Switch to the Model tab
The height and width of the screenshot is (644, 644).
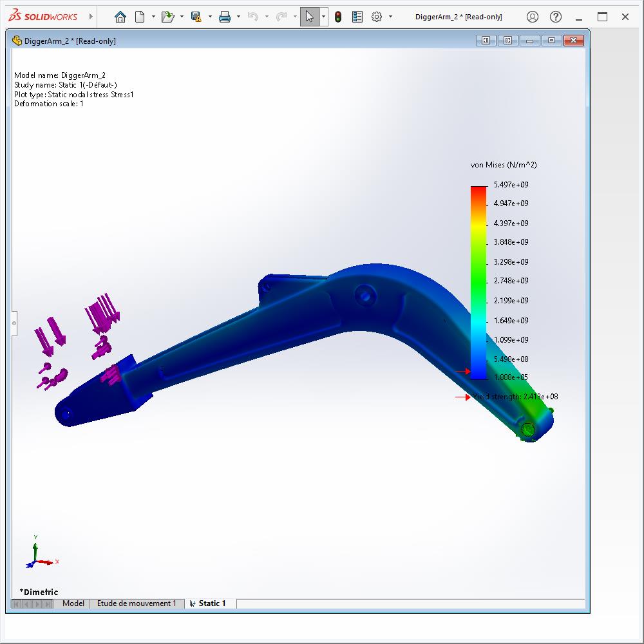[x=73, y=603]
